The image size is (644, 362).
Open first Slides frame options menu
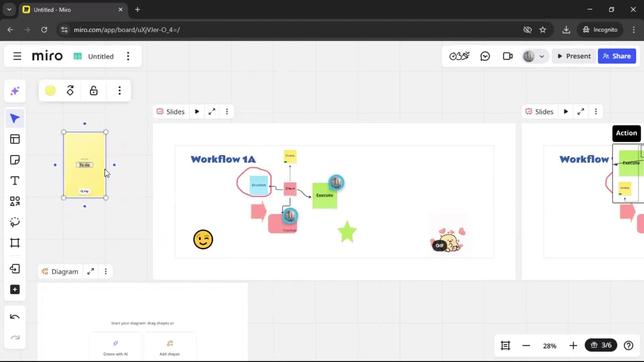click(227, 112)
